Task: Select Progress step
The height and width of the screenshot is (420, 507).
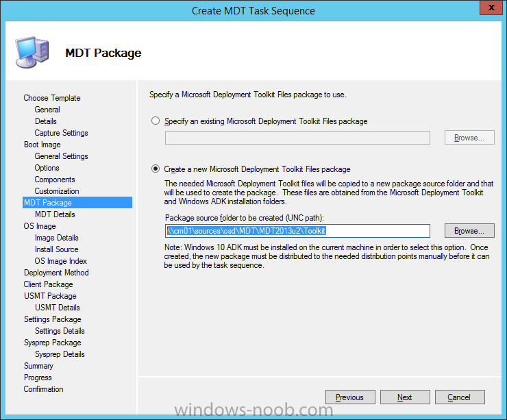Action: coord(38,378)
